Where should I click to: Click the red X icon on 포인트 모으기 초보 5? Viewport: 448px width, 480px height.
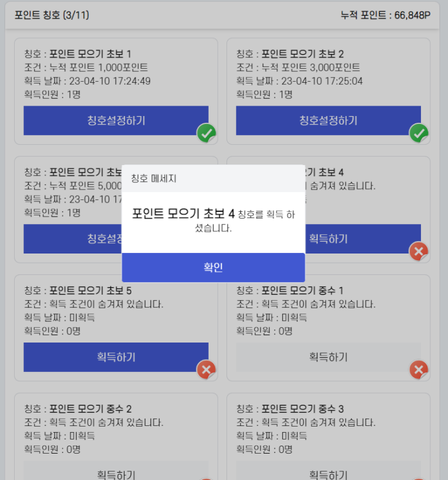pos(206,370)
